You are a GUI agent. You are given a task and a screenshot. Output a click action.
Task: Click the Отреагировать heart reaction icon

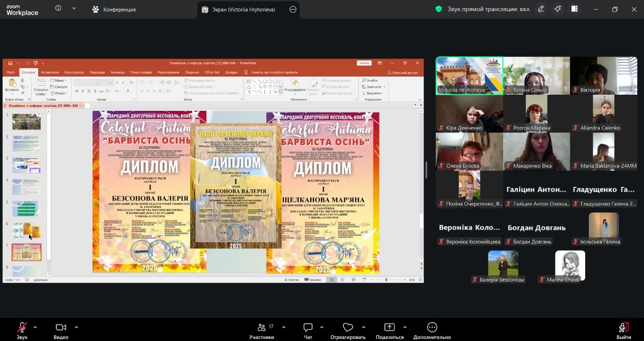click(x=348, y=328)
